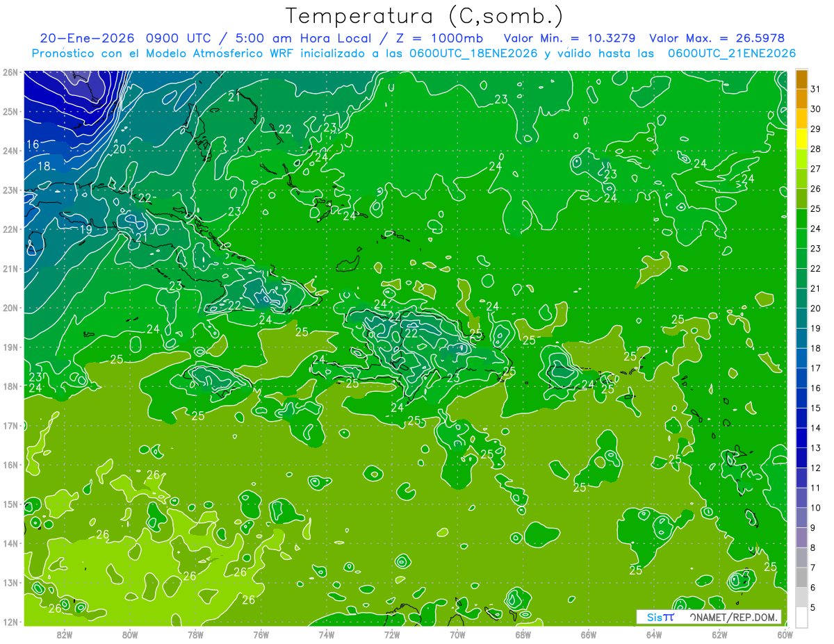Click colorbar legend value '7'

812,568
